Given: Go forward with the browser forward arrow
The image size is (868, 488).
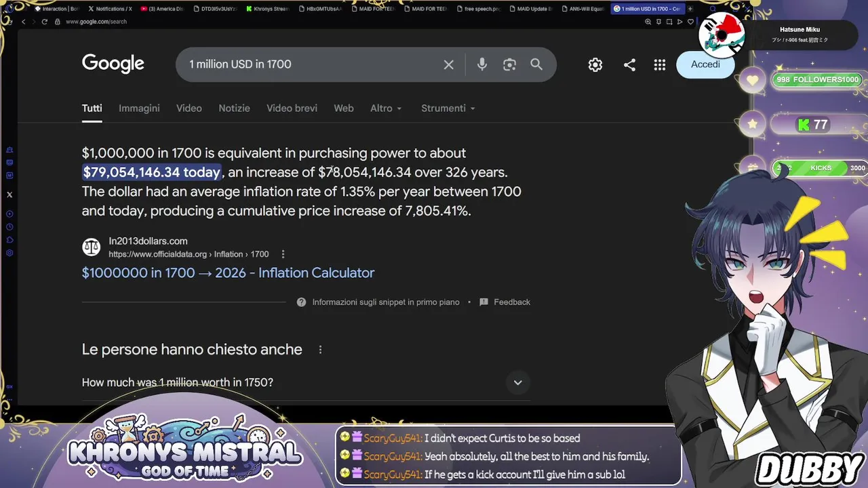Looking at the screenshot, I should pos(33,22).
